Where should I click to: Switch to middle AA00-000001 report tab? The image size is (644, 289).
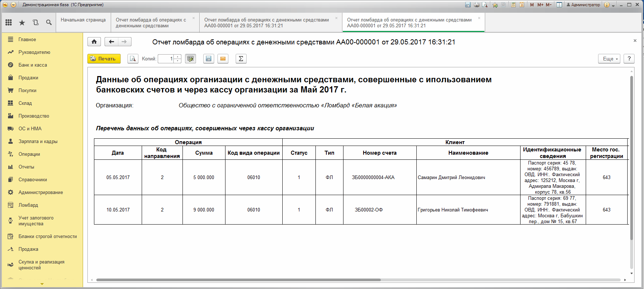coord(270,23)
